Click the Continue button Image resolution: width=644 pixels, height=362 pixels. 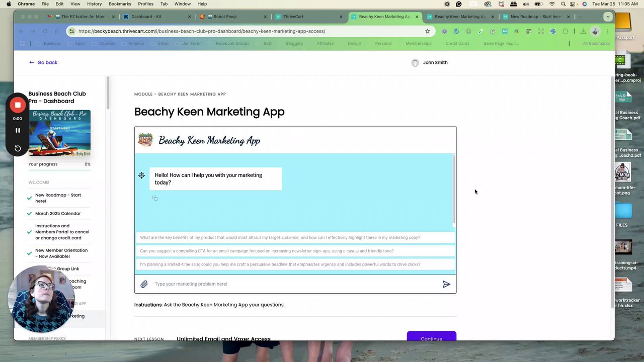432,336
